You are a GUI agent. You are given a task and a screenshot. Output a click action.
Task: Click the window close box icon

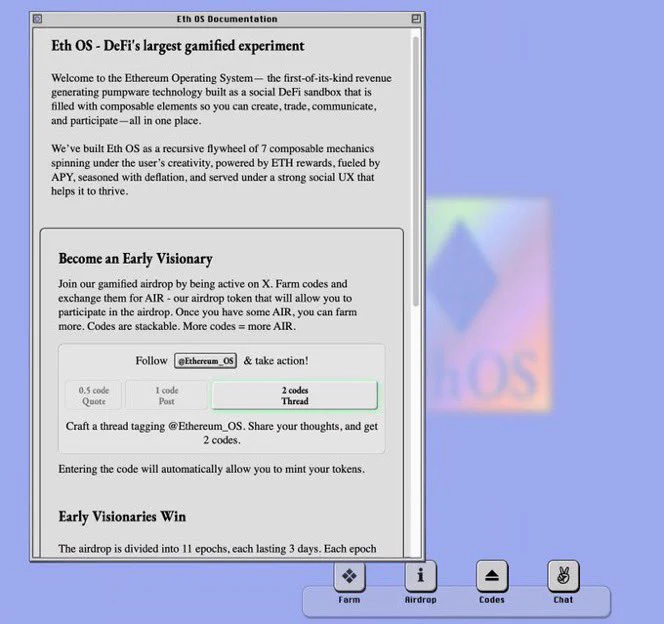[37, 19]
